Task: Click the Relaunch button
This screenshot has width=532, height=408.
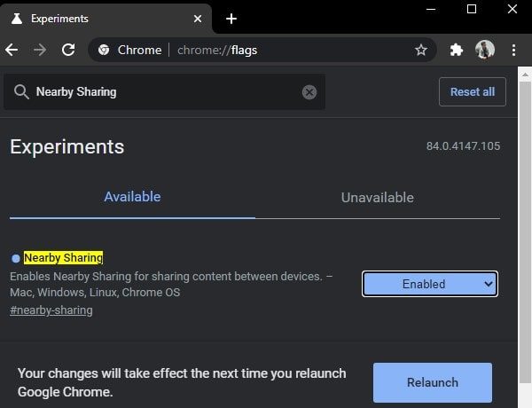Action: point(433,382)
